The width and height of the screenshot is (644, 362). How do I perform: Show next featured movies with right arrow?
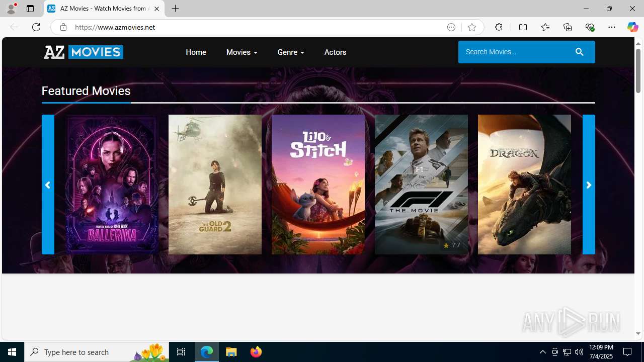[589, 185]
